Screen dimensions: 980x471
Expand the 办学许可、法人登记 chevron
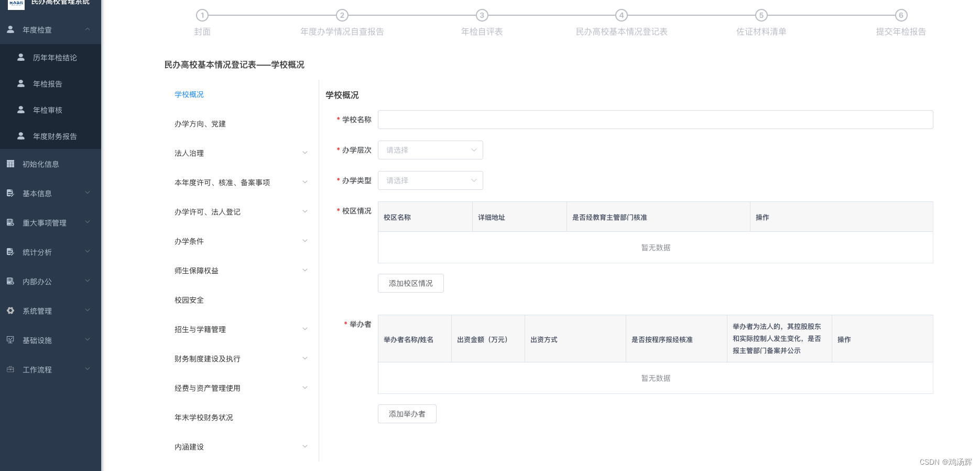pos(305,212)
